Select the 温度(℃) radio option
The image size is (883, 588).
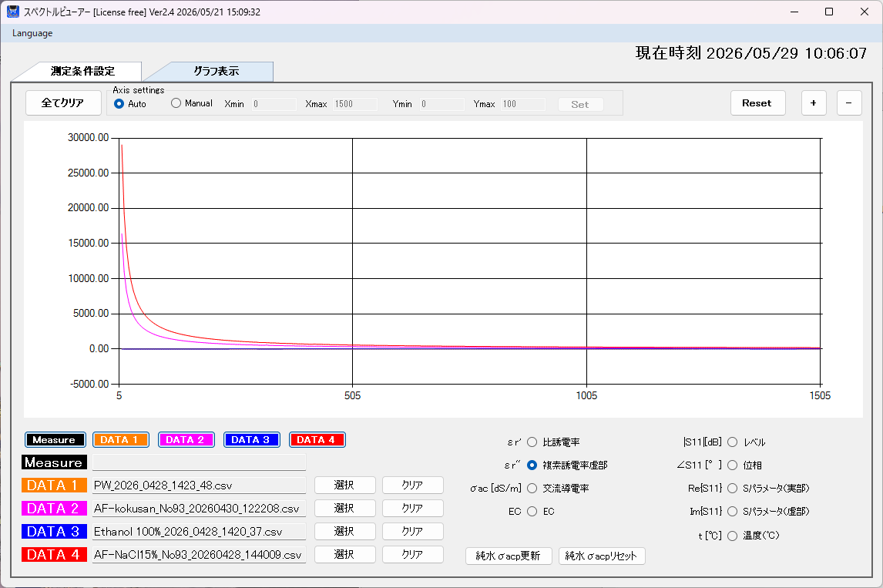click(x=732, y=536)
